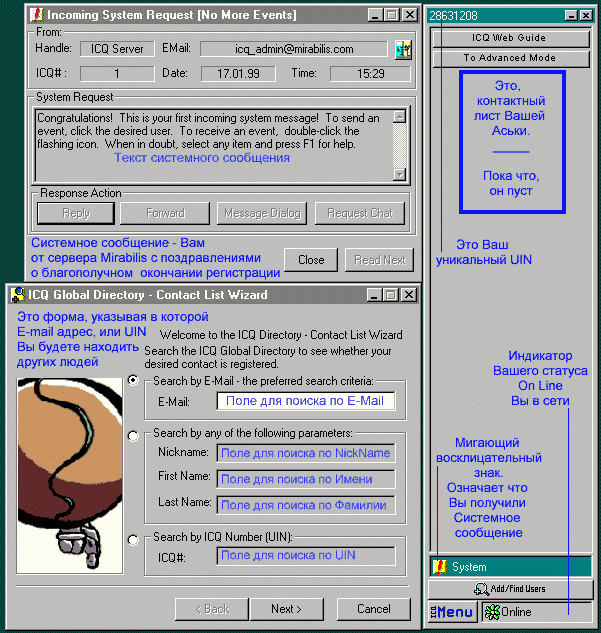This screenshot has height=633, width=601.
Task: Click the ICQ# search field
Action: (306, 556)
